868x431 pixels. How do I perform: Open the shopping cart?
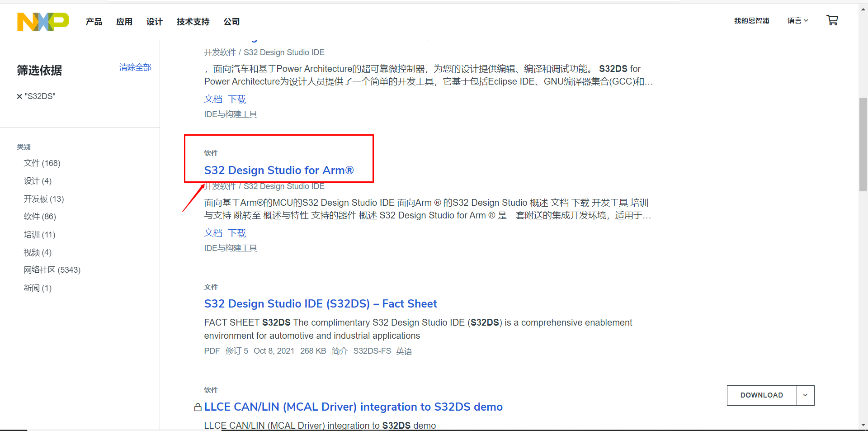(832, 20)
